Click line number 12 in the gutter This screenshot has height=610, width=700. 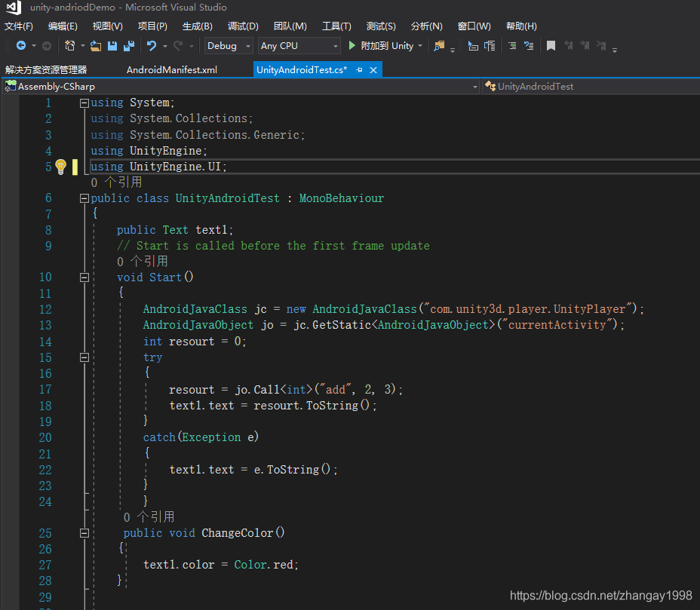click(x=45, y=310)
